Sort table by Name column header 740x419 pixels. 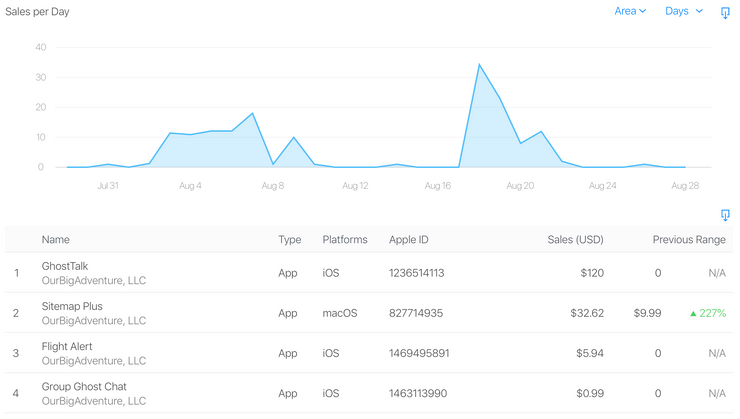56,240
